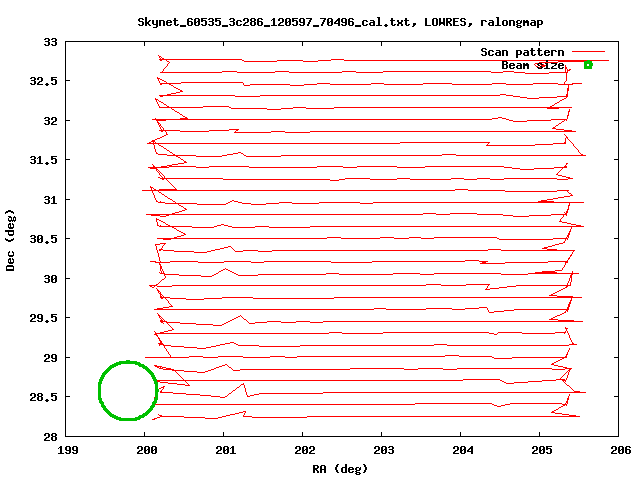The height and width of the screenshot is (480, 640).
Task: Click the red scan pattern legend line
Action: point(588,52)
